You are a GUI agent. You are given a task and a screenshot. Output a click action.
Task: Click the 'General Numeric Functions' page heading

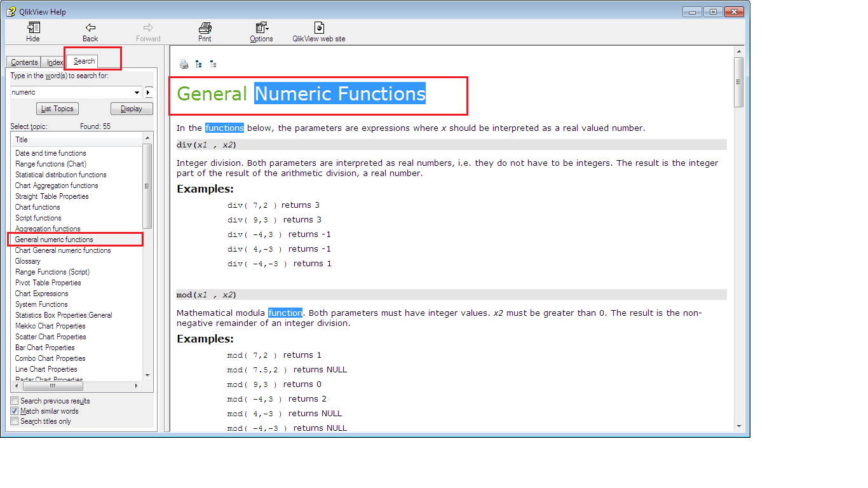(x=301, y=94)
